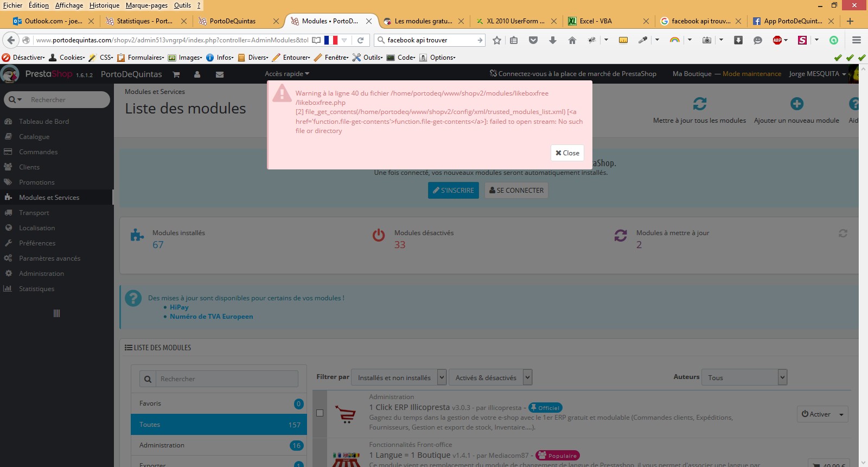Open the reader view icon in address bar
868x467 pixels.
316,40
